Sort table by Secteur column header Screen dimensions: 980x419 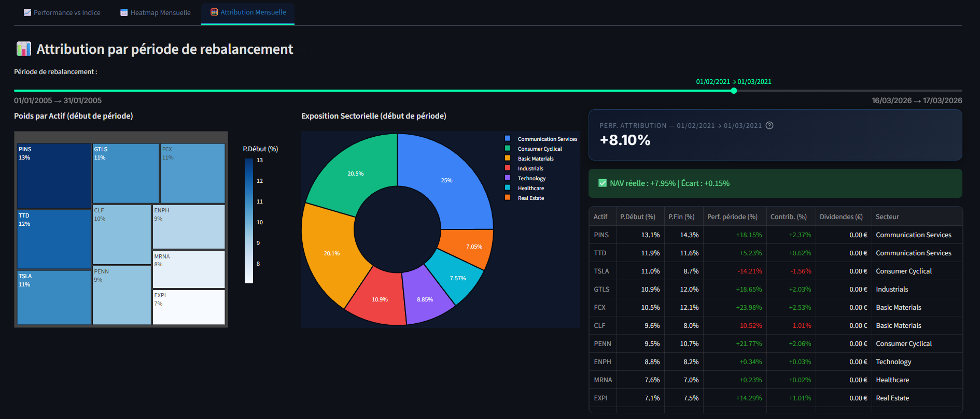click(887, 216)
